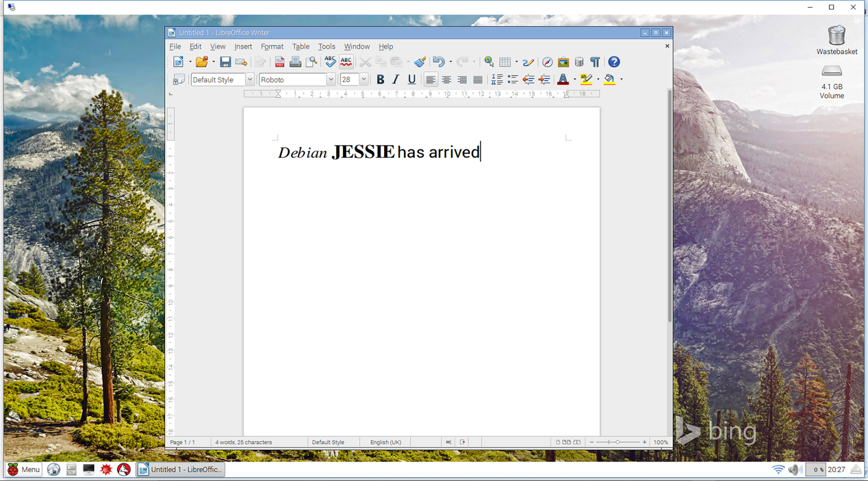Open the File menu
This screenshot has height=481, width=868.
(x=175, y=47)
